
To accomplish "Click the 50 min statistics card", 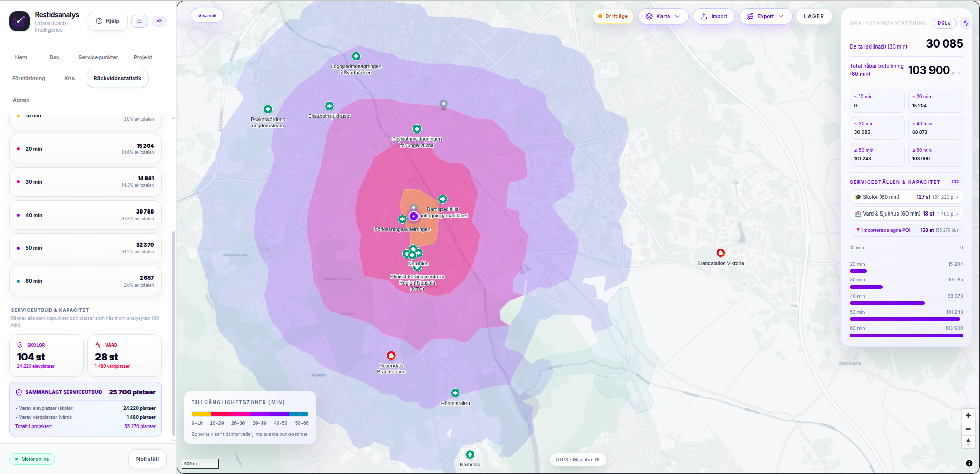I will [x=85, y=248].
